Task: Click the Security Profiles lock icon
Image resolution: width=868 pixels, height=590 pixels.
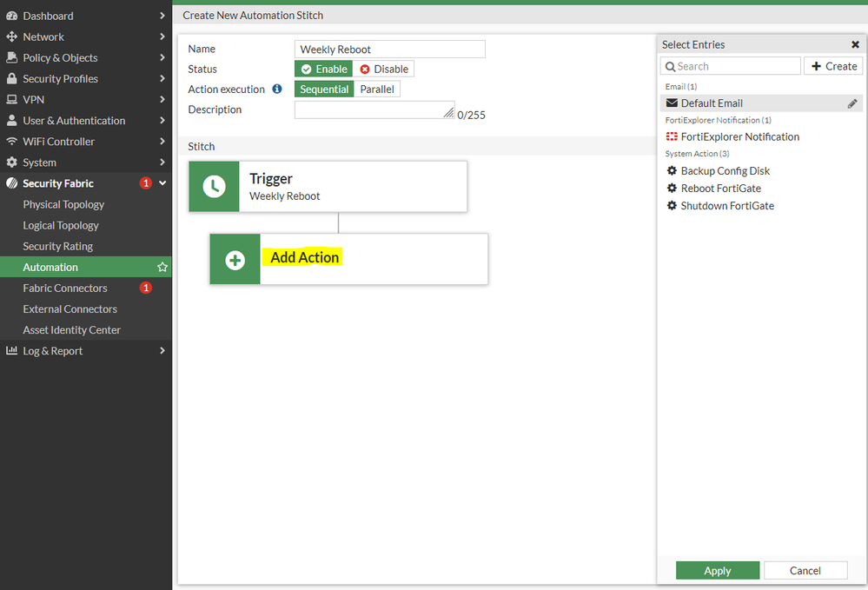Action: 11,78
